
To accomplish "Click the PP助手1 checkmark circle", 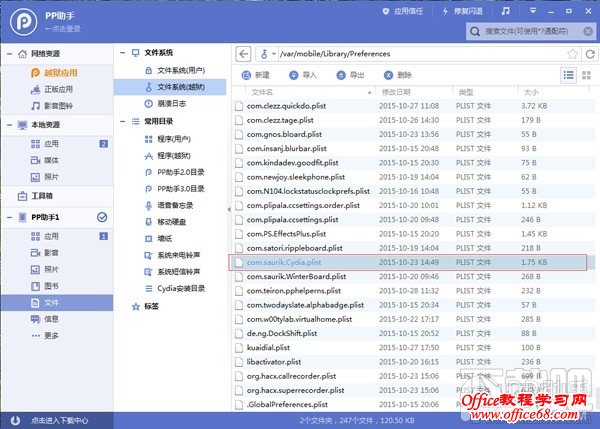I will [102, 217].
